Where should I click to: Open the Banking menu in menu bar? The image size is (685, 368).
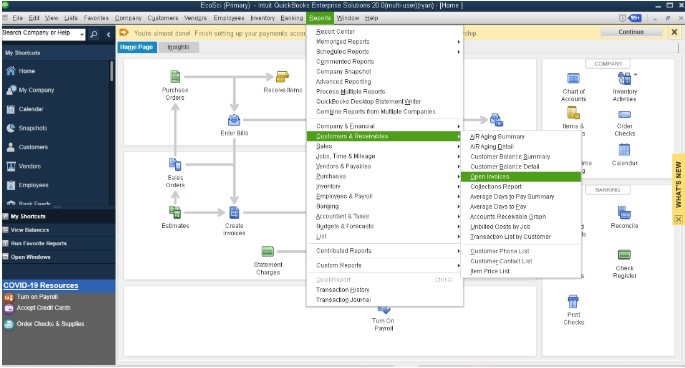(x=291, y=18)
